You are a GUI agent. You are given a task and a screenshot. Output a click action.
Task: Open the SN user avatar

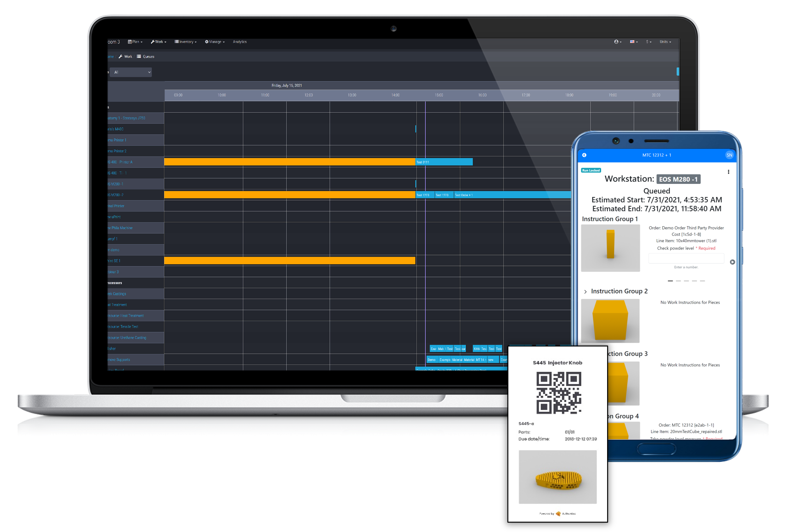(729, 155)
